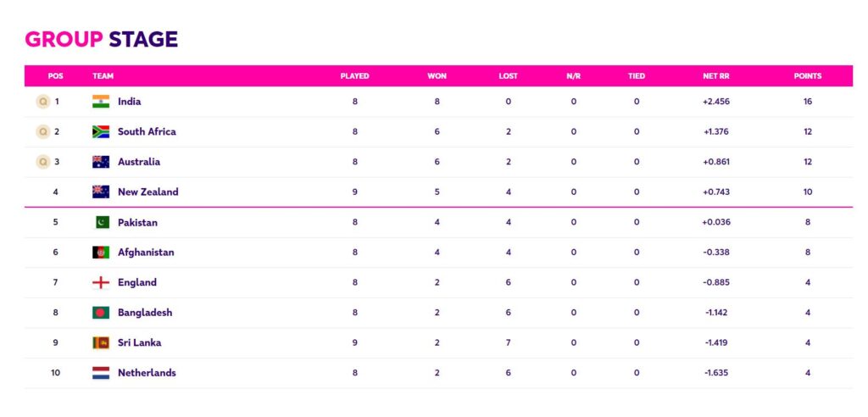Click the Sri Lanka flag icon
The width and height of the screenshot is (868, 417).
[101, 343]
